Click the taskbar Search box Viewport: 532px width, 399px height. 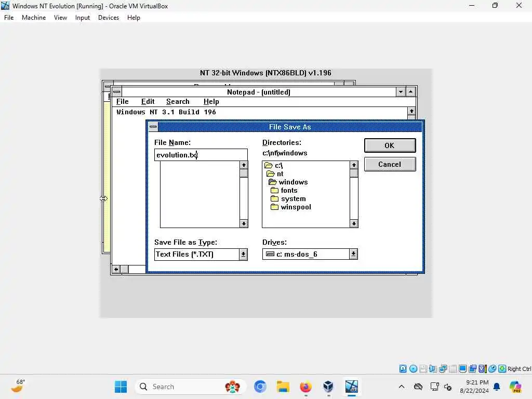point(190,387)
